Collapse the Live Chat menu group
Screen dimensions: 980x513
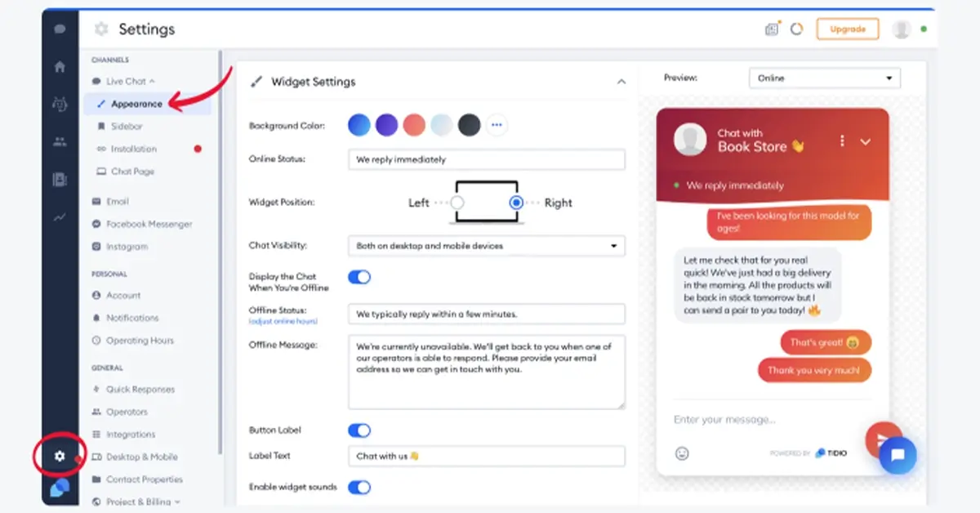pyautogui.click(x=122, y=82)
